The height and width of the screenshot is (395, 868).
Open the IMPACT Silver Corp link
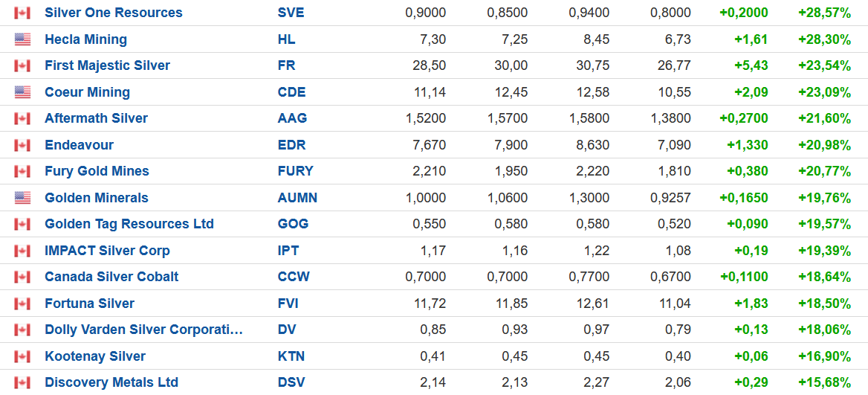click(107, 251)
